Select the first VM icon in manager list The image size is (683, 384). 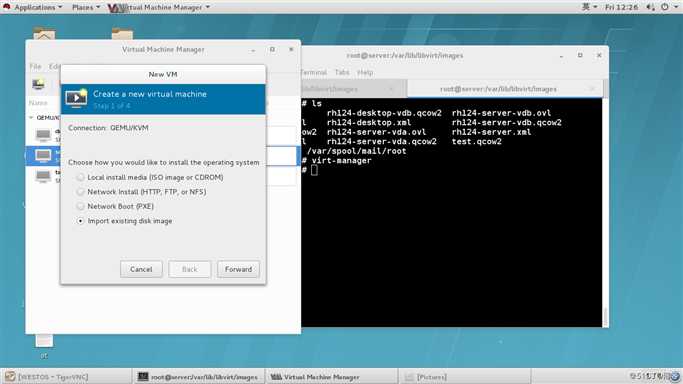coord(43,135)
